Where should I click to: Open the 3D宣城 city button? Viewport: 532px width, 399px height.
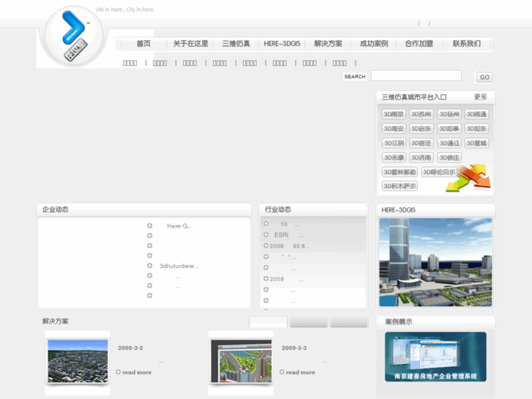[x=476, y=143]
